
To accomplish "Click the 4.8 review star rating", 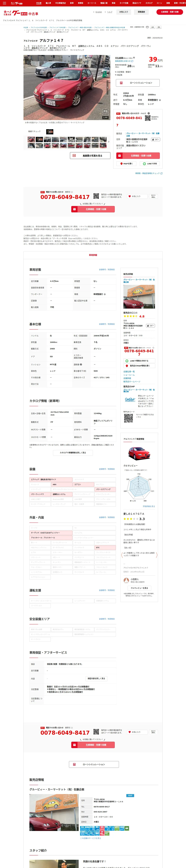I will 134,316.
